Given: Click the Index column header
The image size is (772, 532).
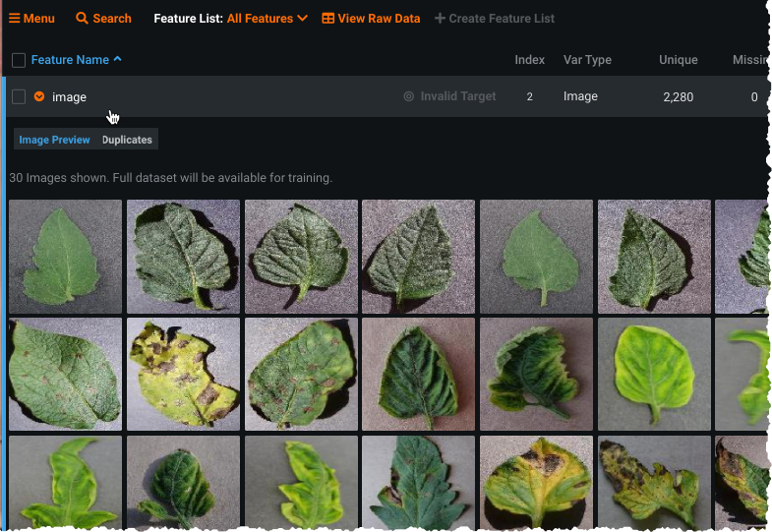Looking at the screenshot, I should (x=529, y=60).
